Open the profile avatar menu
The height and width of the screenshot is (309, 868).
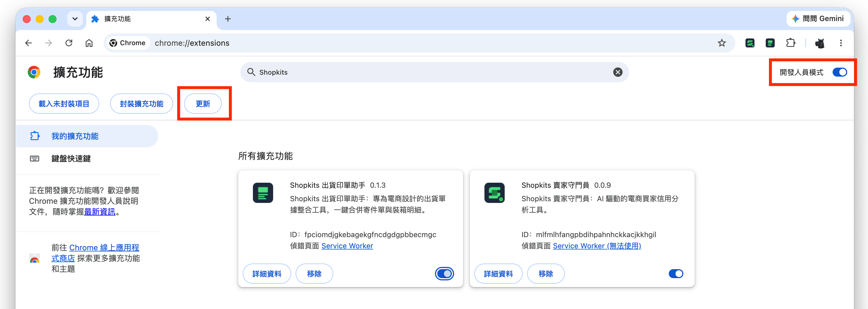pos(819,43)
